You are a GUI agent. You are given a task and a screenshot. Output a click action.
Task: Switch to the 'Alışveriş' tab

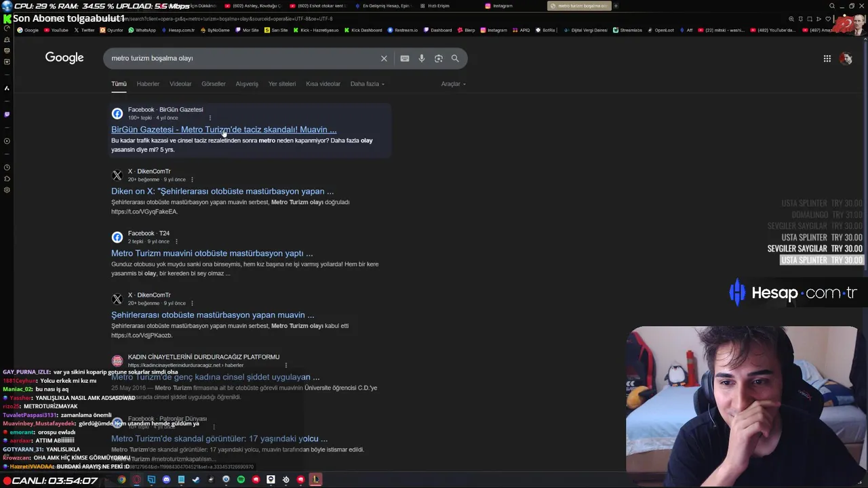point(247,84)
